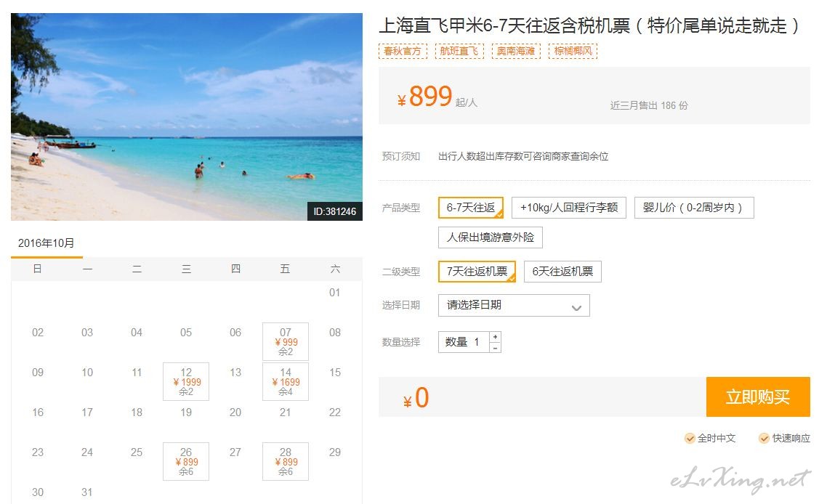The image size is (819, 504).
Task: Decrease quantity with the minus stepper
Action: coord(495,347)
